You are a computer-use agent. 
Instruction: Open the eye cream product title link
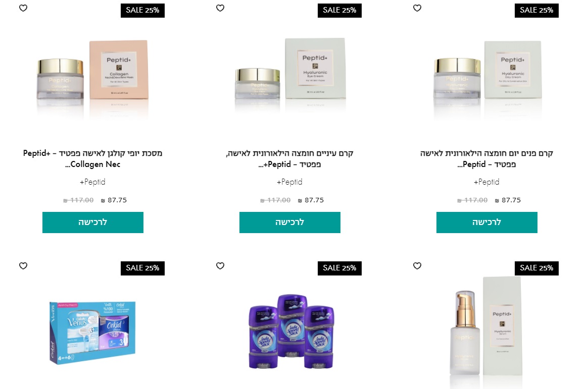(x=290, y=159)
